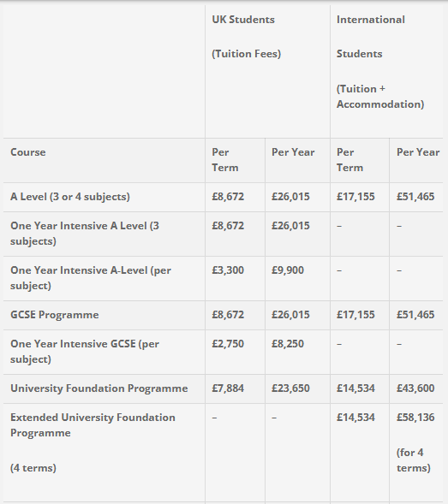Viewport: 448px width, 504px height.
Task: Select the £43,600 international yearly fee
Action: click(x=415, y=388)
